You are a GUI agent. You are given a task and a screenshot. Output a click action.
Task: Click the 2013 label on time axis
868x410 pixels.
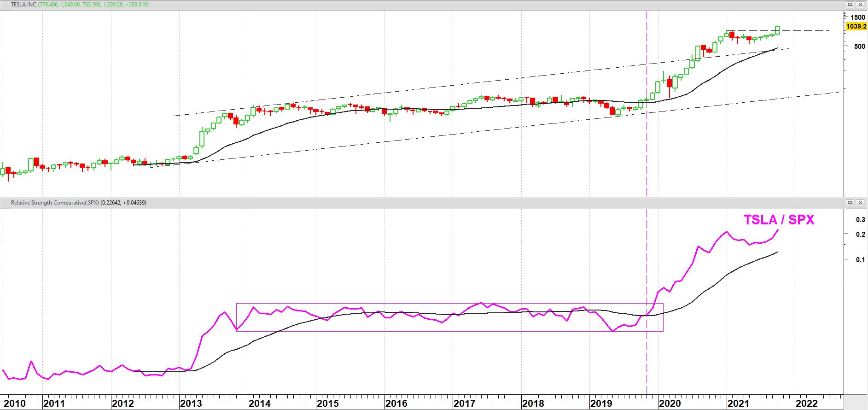coord(191,404)
